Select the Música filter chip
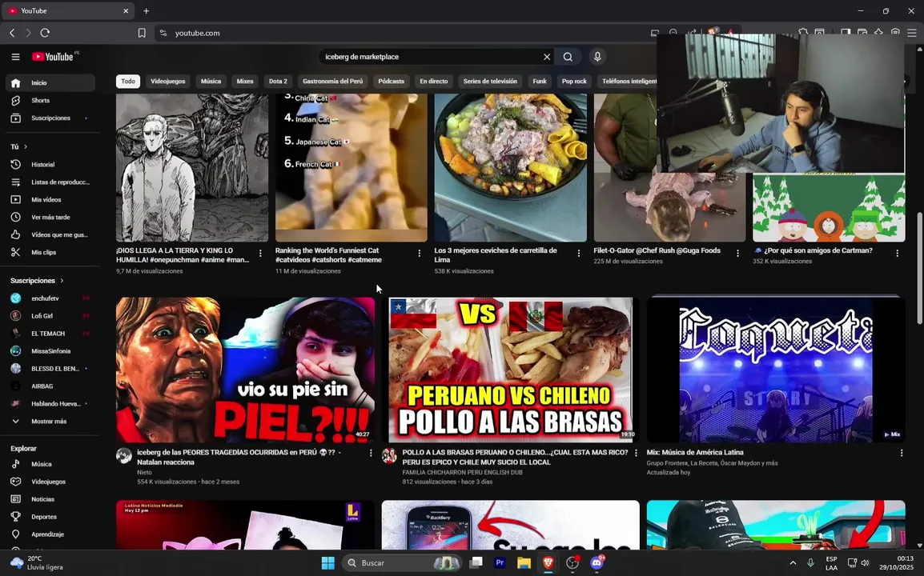This screenshot has height=576, width=924. pos(211,82)
